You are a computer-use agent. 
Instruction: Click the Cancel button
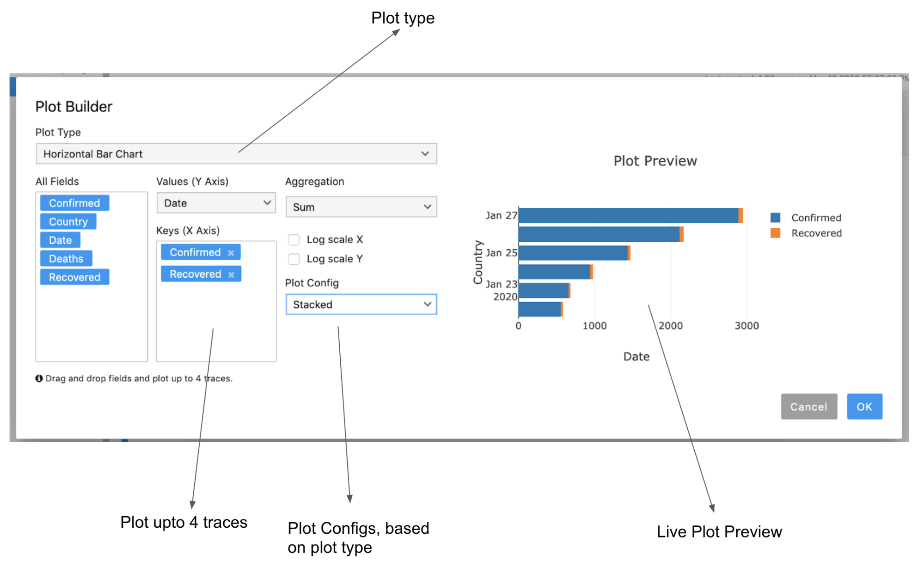809,407
